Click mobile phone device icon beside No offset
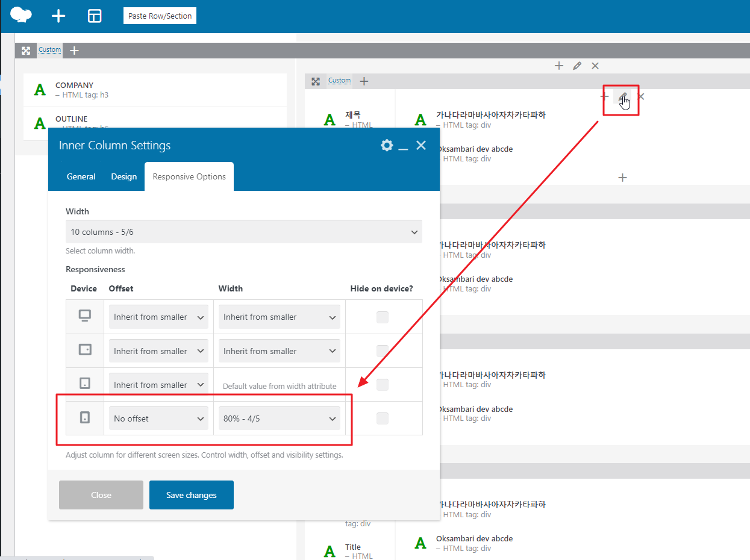 coord(85,417)
